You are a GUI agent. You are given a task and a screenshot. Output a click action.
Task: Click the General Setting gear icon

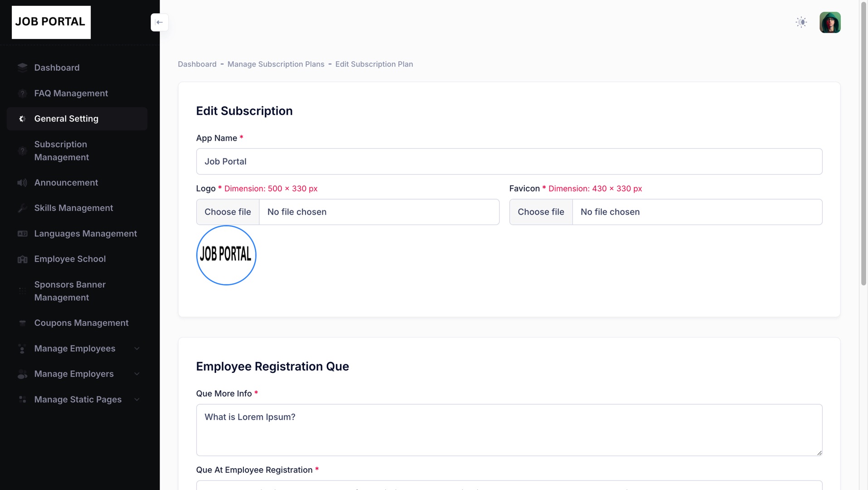[x=22, y=119]
